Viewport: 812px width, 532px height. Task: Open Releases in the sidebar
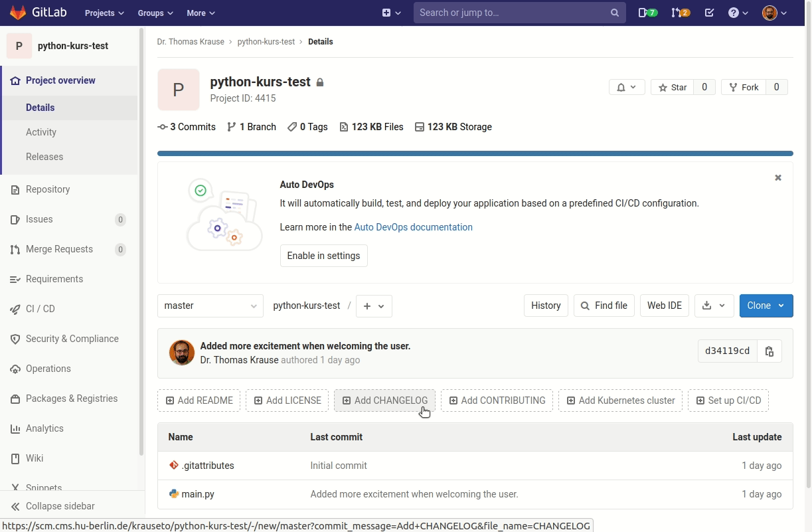tap(44, 157)
